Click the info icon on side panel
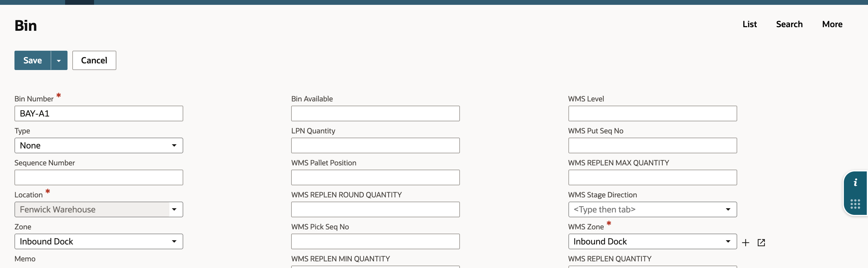This screenshot has height=268, width=868. coord(855,183)
